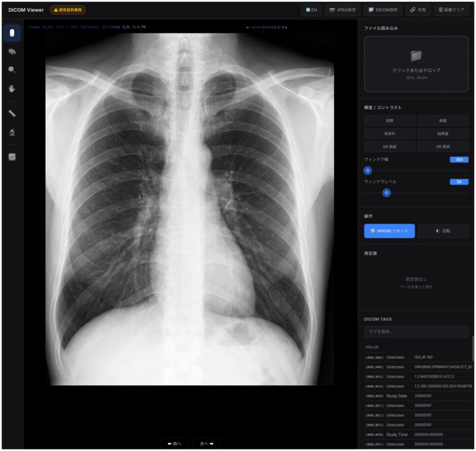476x451 pixels.
Task: Click the Study Time tag row
Action: 418,435
